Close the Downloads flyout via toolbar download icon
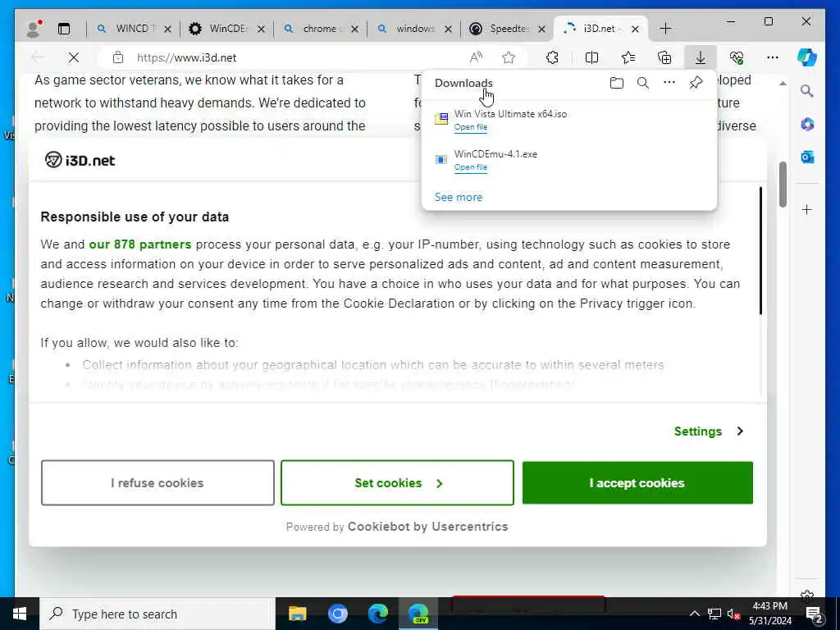The image size is (840, 630). (x=701, y=57)
